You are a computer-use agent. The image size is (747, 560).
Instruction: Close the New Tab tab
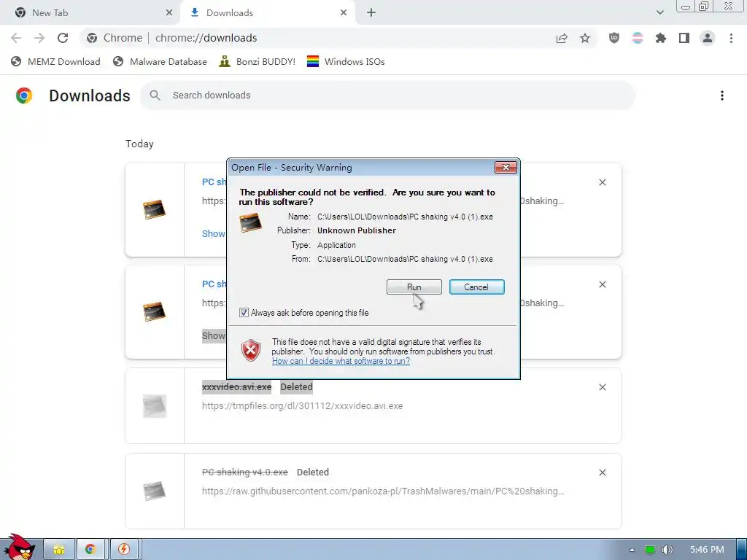click(169, 13)
